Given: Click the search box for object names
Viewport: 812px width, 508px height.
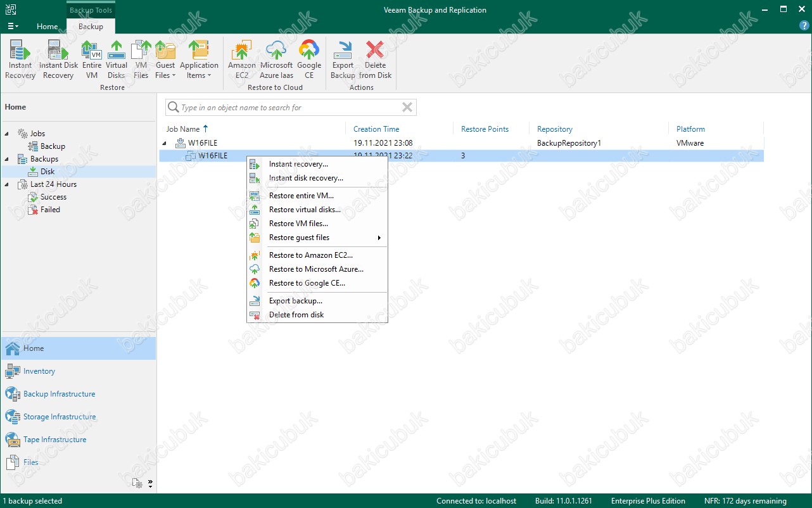Looking at the screenshot, I should point(291,108).
